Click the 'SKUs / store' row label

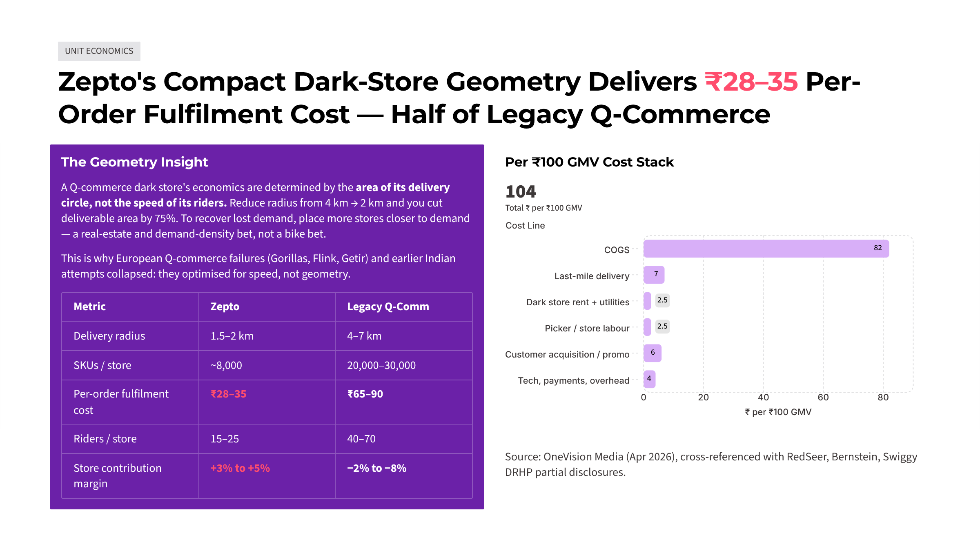102,365
